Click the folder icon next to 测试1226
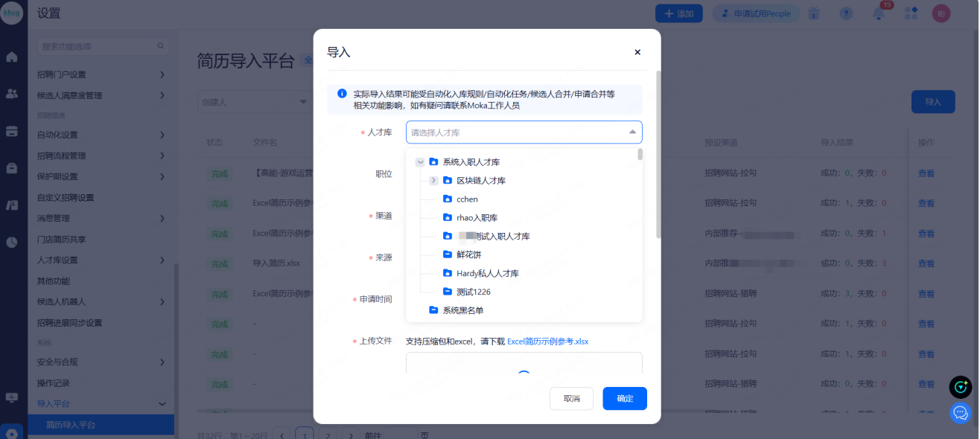980x439 pixels. 448,292
